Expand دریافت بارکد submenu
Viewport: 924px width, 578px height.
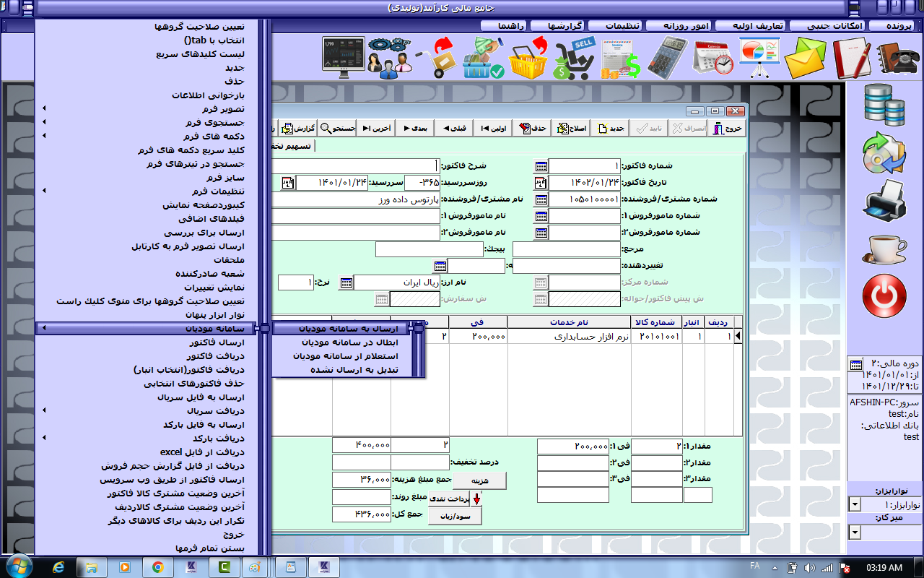pyautogui.click(x=147, y=438)
